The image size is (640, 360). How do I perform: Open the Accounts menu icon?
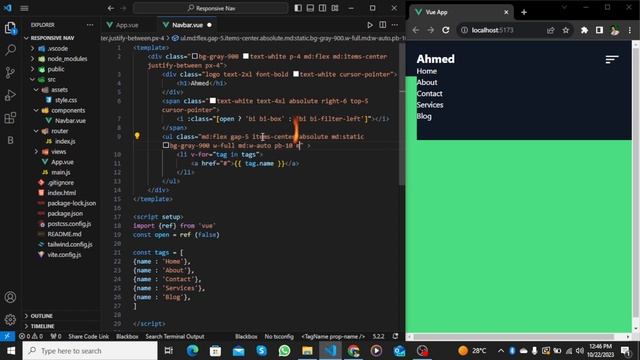point(10,297)
